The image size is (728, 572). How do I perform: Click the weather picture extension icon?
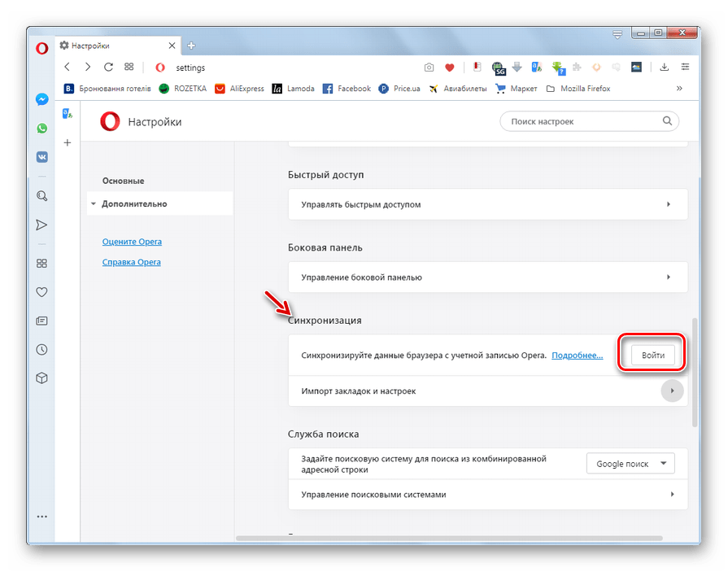point(636,68)
